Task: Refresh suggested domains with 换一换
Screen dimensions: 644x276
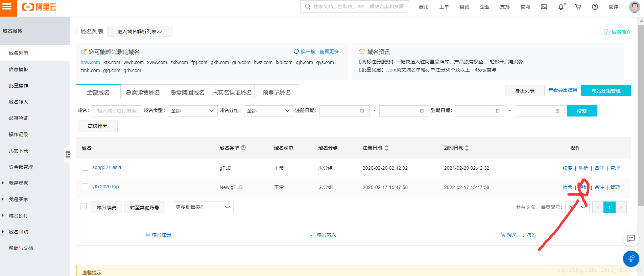Action: (x=304, y=51)
